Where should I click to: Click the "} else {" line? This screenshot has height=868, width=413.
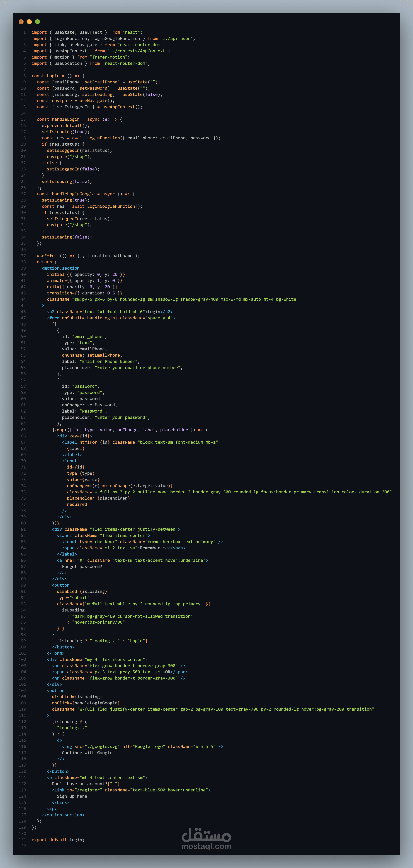52,163
